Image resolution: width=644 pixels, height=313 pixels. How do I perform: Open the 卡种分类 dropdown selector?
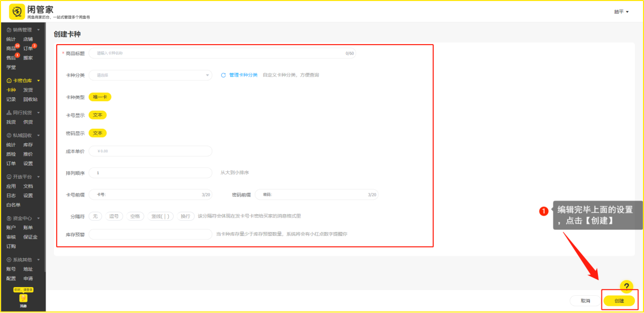[x=150, y=75]
